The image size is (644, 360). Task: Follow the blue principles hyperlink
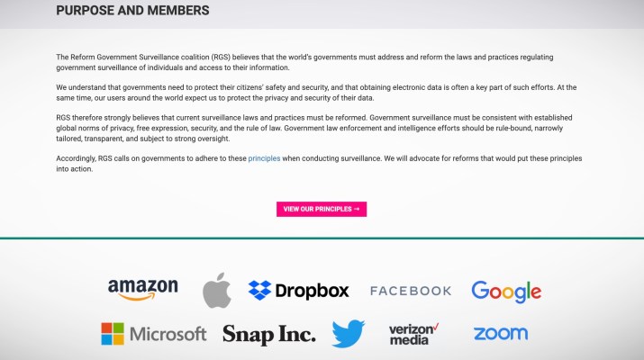(264, 158)
